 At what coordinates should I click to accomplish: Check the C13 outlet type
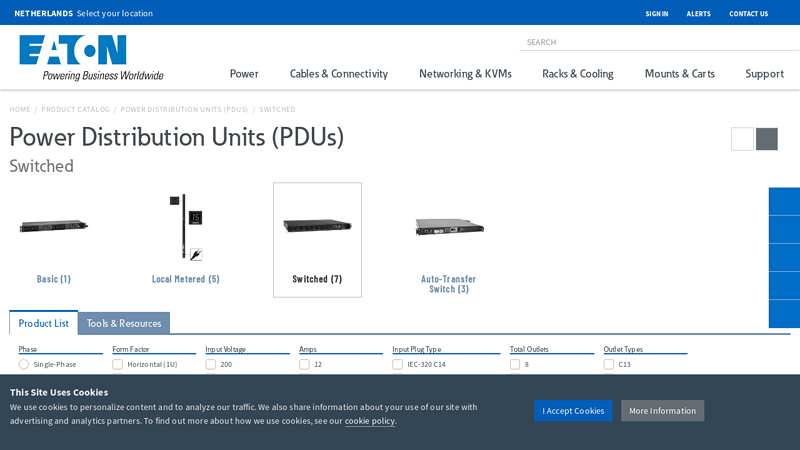609,364
